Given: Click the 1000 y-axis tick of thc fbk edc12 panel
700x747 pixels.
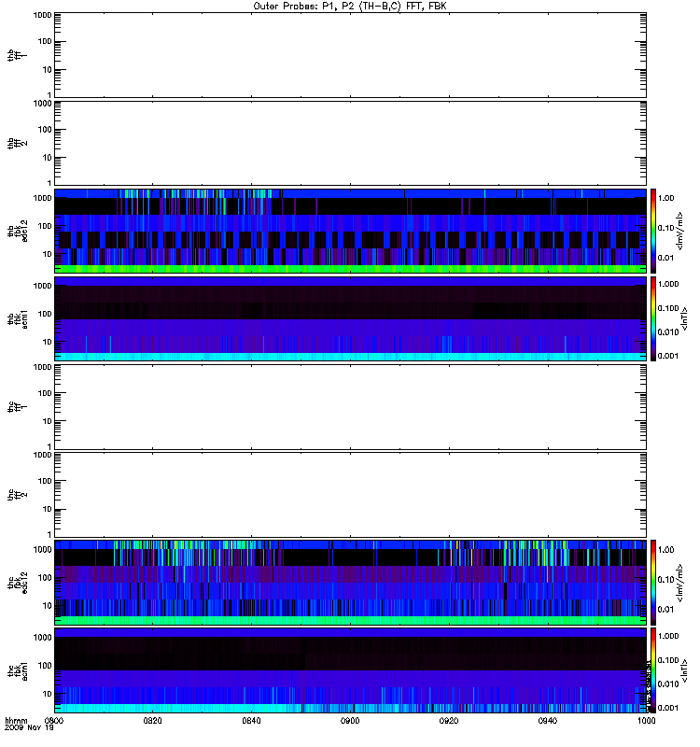Looking at the screenshot, I should (42, 549).
